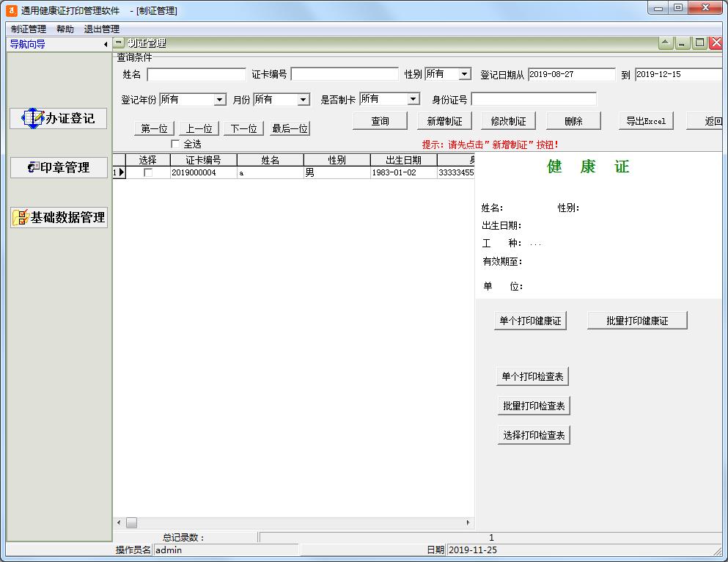Click 单个打印健康证 button

point(530,321)
